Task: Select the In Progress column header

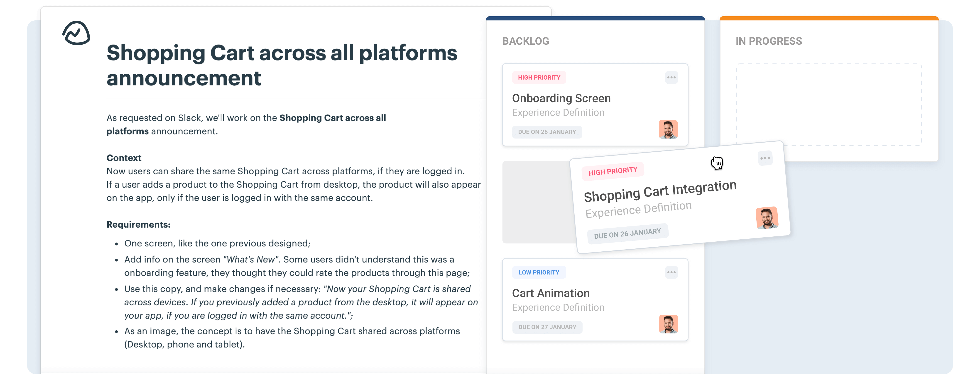Action: (769, 41)
